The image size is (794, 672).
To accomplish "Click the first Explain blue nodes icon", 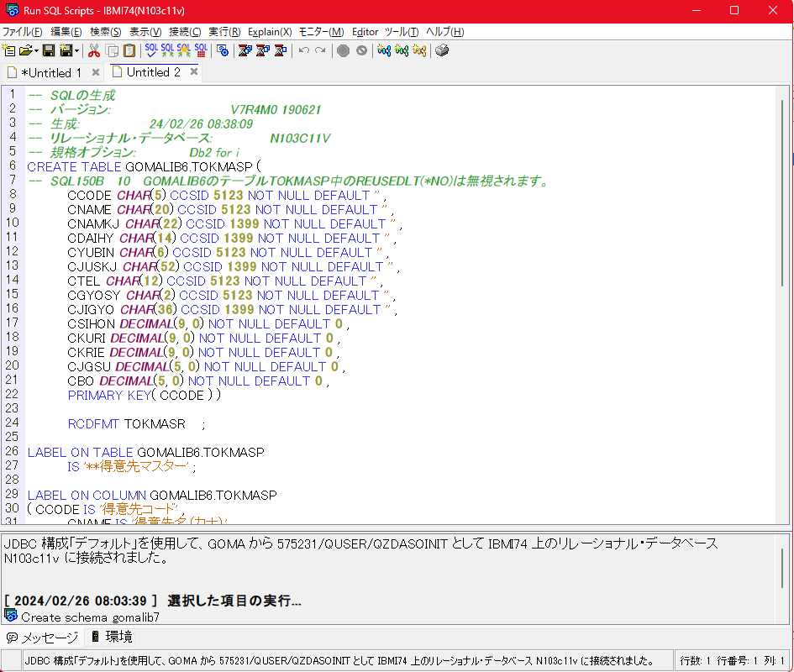I will tap(384, 50).
